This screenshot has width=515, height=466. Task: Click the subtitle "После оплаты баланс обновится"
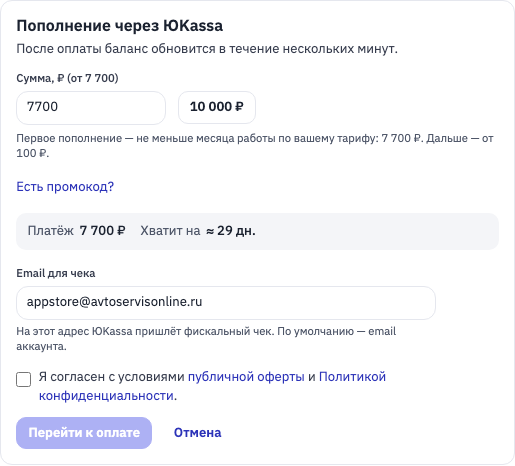(207, 49)
